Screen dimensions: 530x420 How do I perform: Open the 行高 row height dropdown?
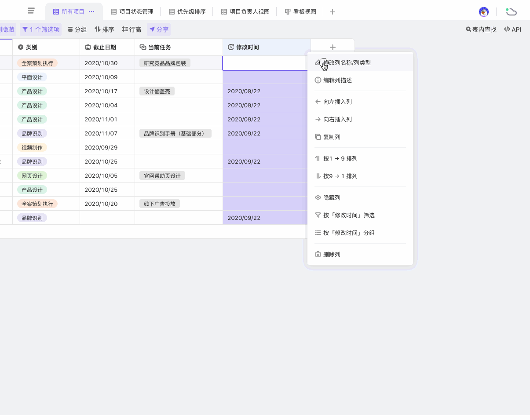(132, 29)
